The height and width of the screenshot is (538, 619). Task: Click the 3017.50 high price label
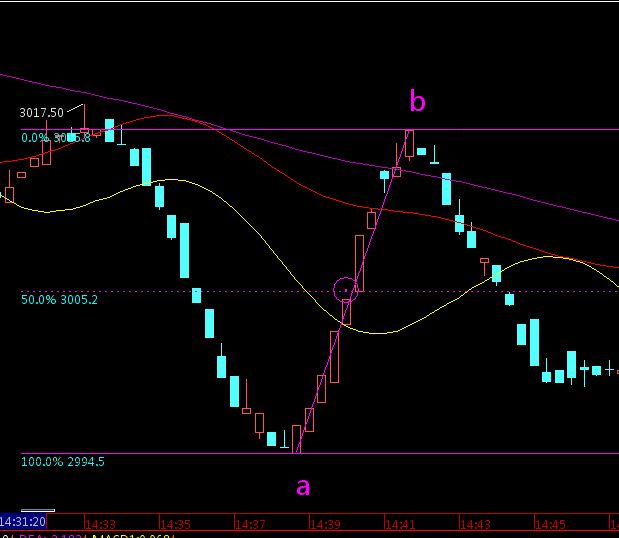pos(41,113)
